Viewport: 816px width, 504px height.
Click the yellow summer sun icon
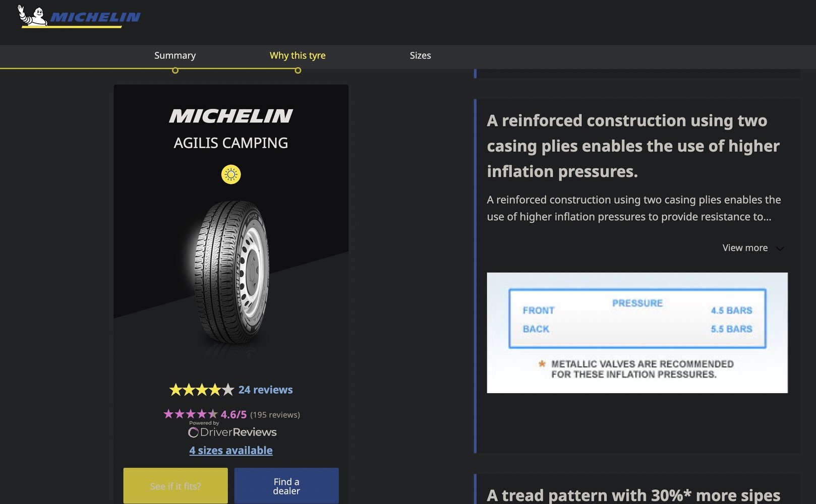pyautogui.click(x=231, y=174)
